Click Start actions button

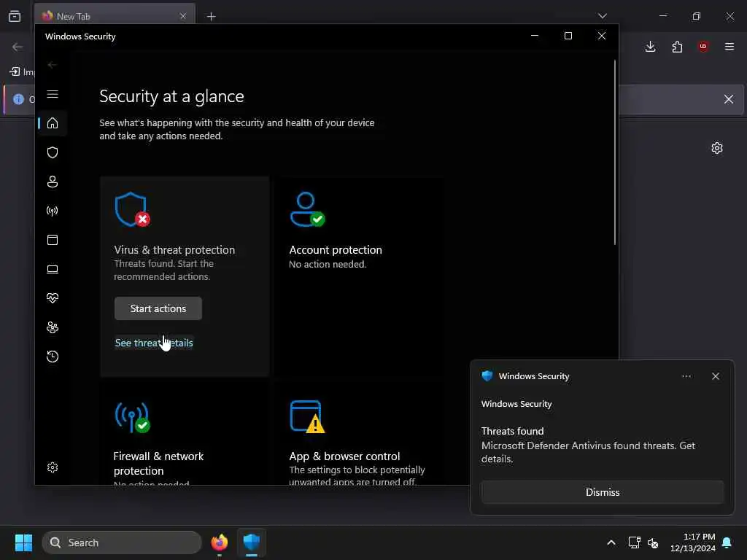[158, 308]
